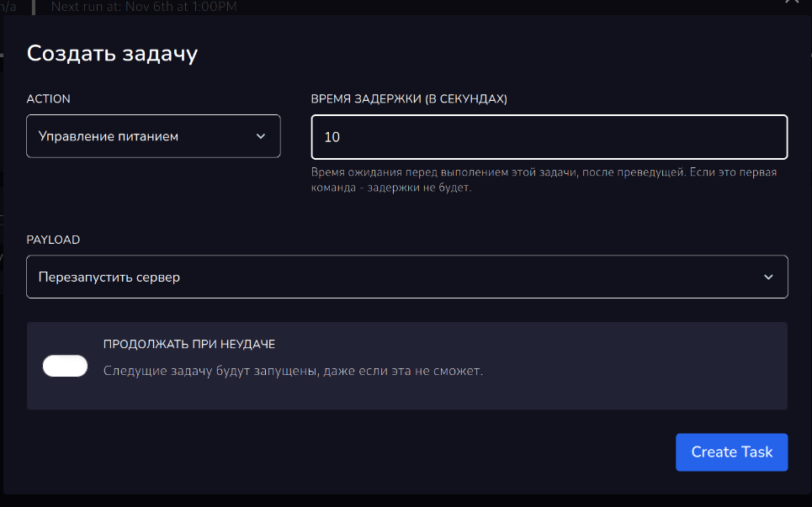Image resolution: width=812 pixels, height=507 pixels.
Task: Click the Время задержки (в секундах) label
Action: pyautogui.click(x=409, y=98)
